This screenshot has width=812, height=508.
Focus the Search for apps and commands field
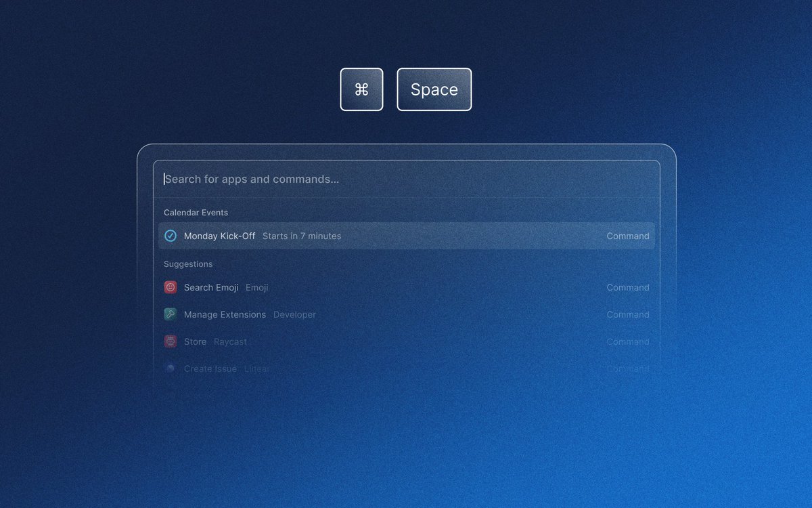pos(406,179)
